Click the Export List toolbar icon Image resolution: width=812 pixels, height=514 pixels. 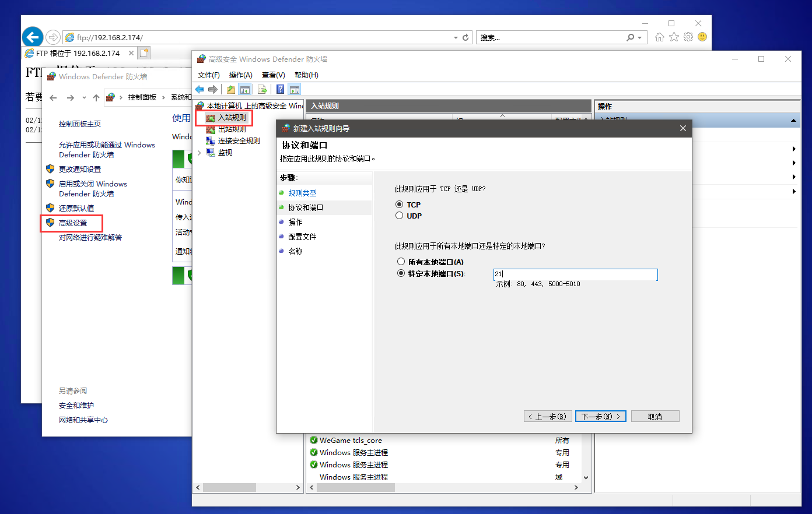pos(262,89)
